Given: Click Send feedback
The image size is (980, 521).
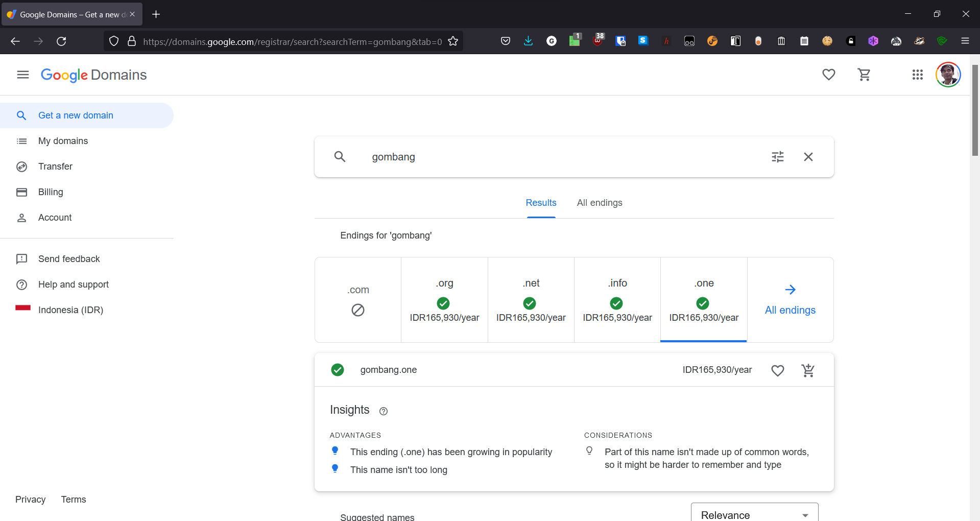Looking at the screenshot, I should click(x=87, y=259).
